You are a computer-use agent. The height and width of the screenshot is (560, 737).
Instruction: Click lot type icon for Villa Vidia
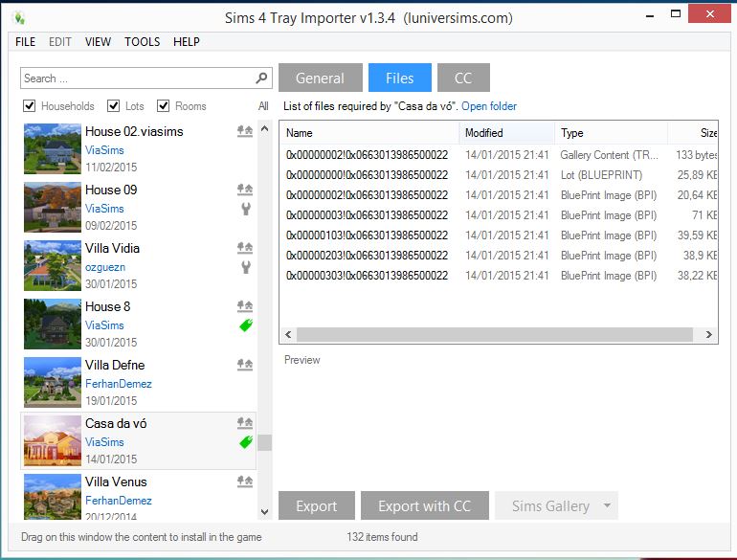[245, 247]
